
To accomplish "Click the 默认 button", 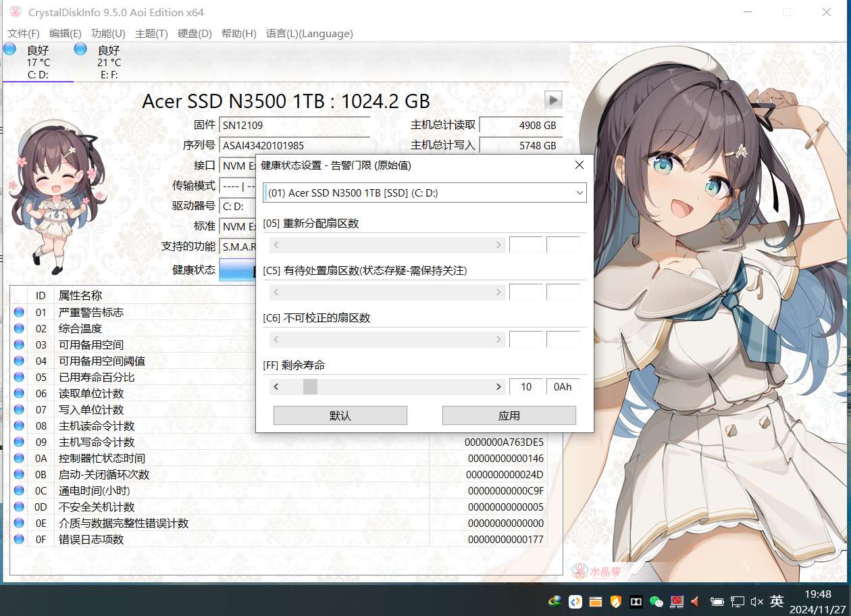I will click(x=340, y=415).
